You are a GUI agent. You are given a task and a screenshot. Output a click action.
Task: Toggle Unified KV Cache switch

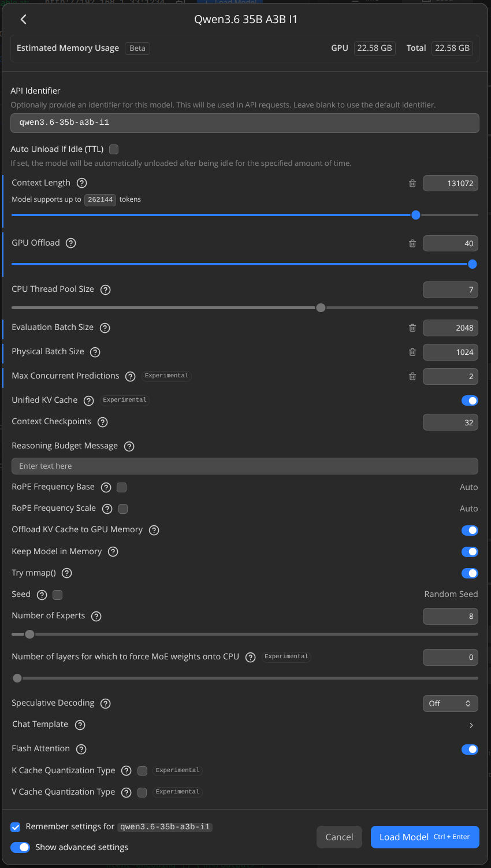pyautogui.click(x=470, y=400)
